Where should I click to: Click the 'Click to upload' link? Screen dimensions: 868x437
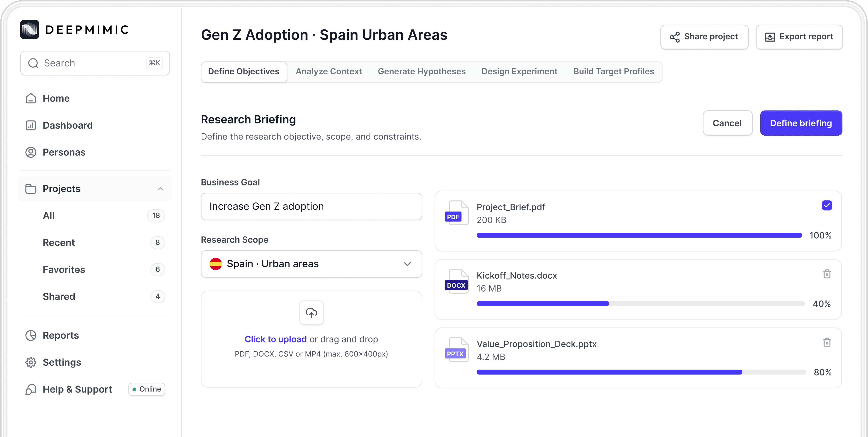tap(275, 339)
